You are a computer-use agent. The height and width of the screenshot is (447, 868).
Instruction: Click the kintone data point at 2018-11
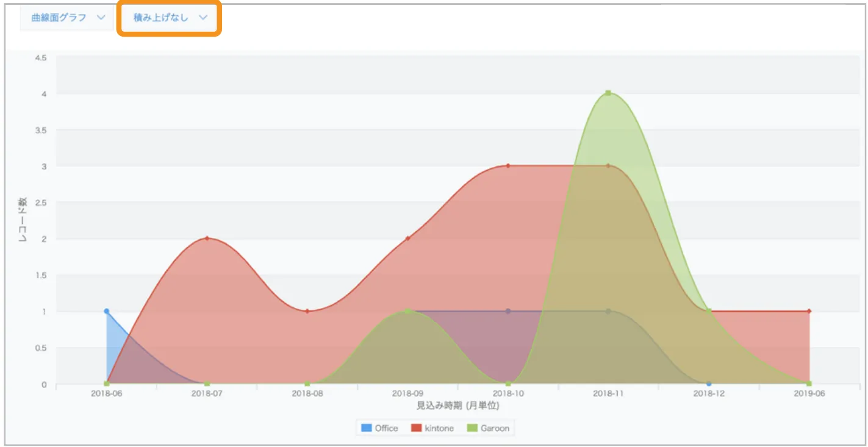point(608,165)
